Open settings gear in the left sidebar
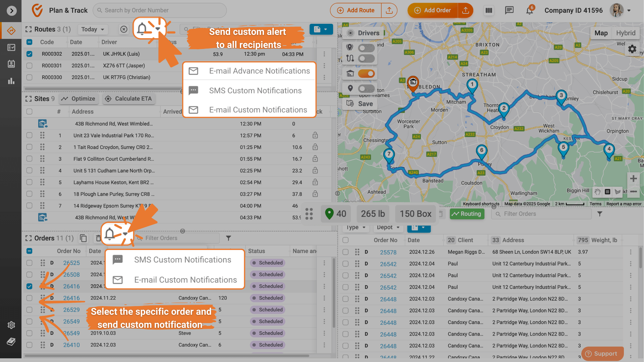The width and height of the screenshot is (644, 362). 11,325
